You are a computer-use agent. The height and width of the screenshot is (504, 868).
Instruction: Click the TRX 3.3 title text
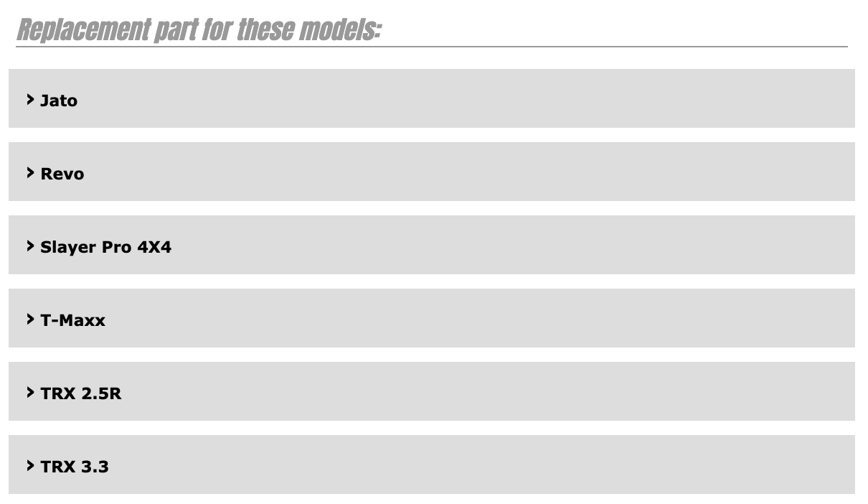tap(75, 467)
